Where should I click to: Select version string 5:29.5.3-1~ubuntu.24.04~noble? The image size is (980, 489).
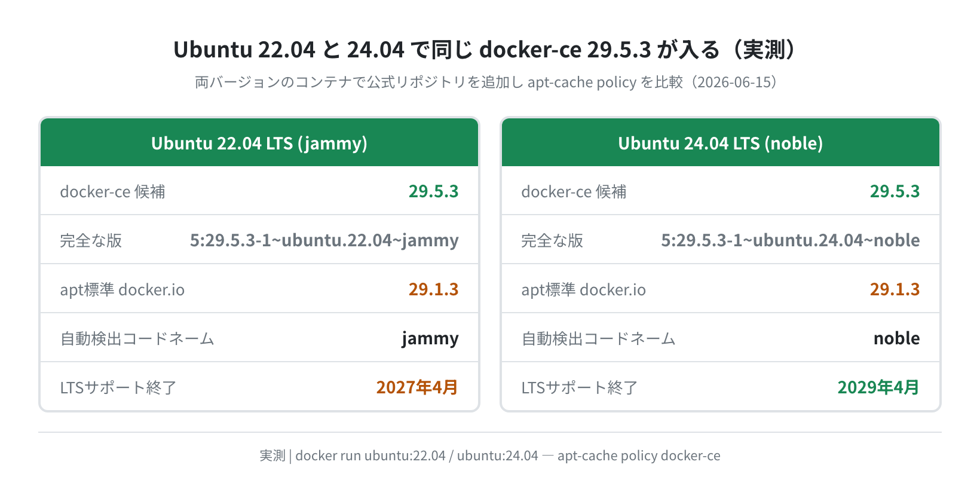791,240
